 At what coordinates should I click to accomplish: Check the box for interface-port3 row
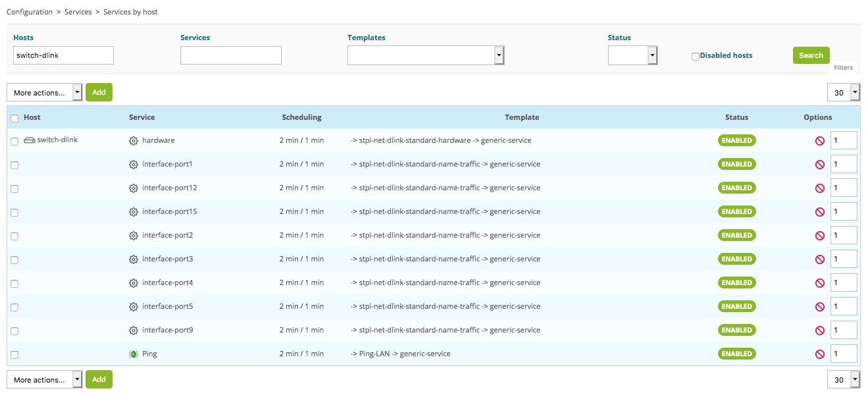click(x=14, y=260)
